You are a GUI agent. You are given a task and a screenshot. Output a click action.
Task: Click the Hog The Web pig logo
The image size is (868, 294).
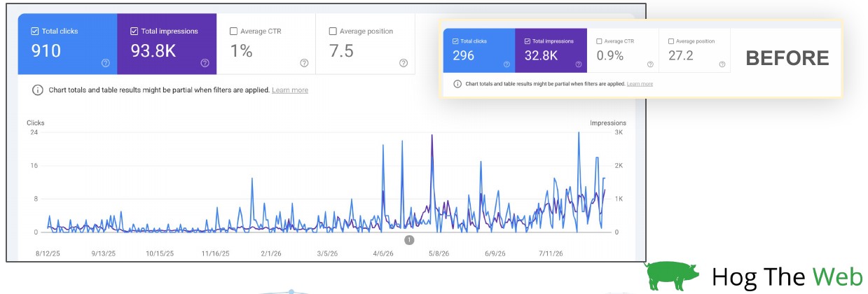tap(673, 276)
